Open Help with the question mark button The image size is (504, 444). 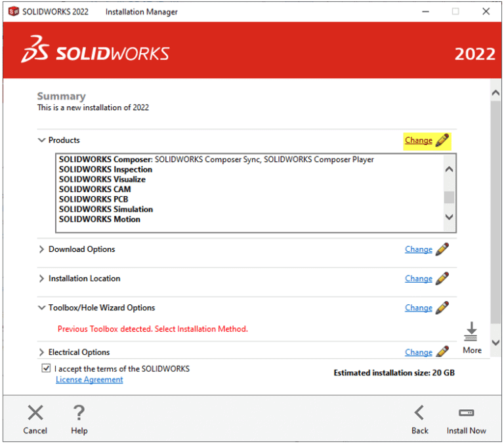pyautogui.click(x=79, y=420)
